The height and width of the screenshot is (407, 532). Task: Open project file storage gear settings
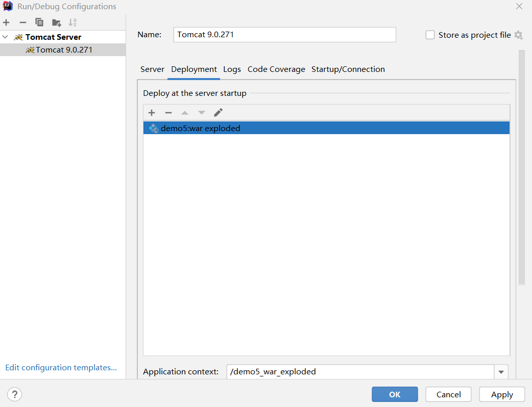(x=518, y=35)
